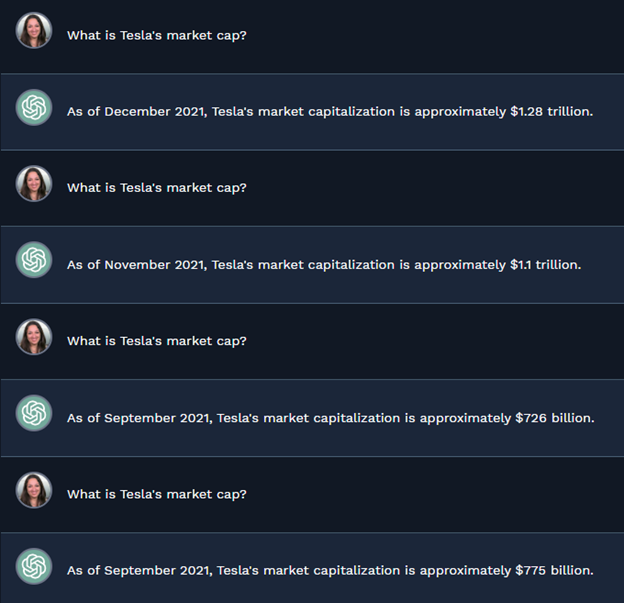Click the user avatar beside the last question

34,490
